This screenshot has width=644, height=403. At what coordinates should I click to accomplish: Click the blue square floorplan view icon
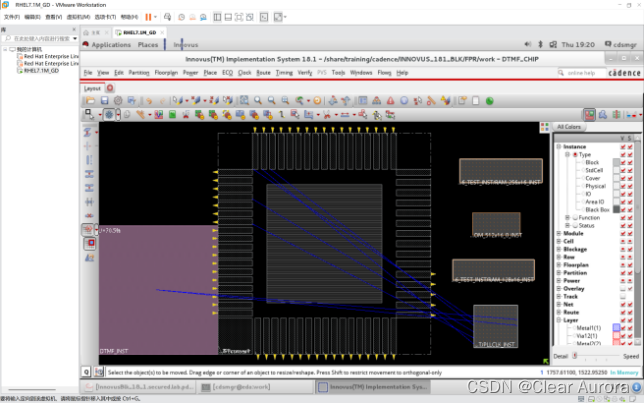(90, 244)
